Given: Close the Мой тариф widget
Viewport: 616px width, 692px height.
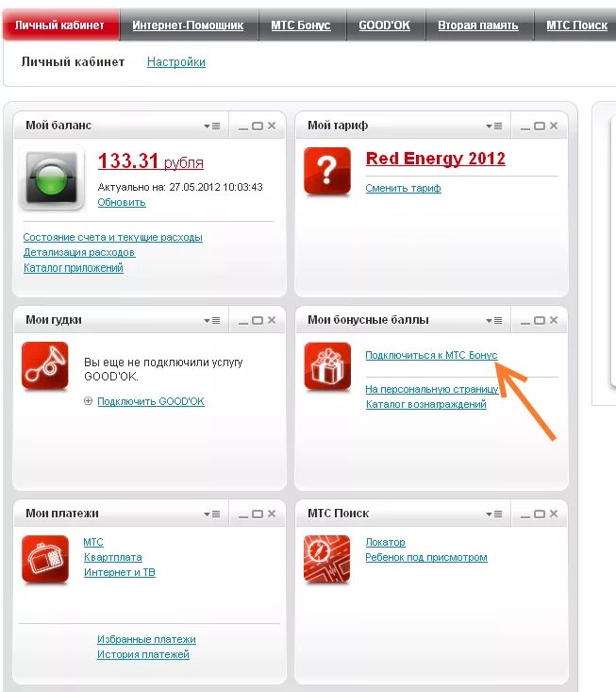Looking at the screenshot, I should pos(554,126).
